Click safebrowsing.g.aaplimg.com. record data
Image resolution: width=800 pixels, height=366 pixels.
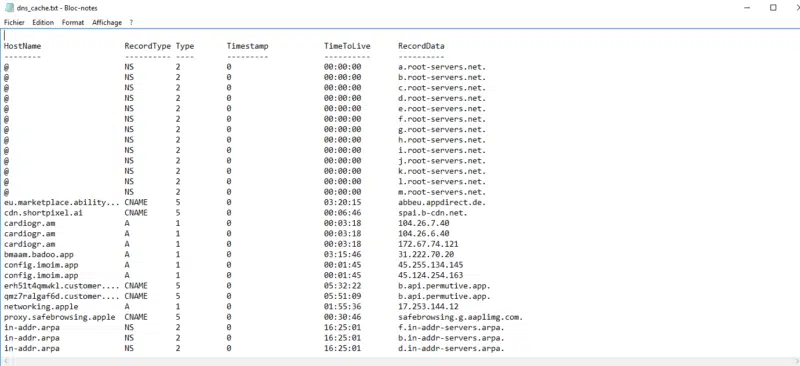tap(461, 317)
